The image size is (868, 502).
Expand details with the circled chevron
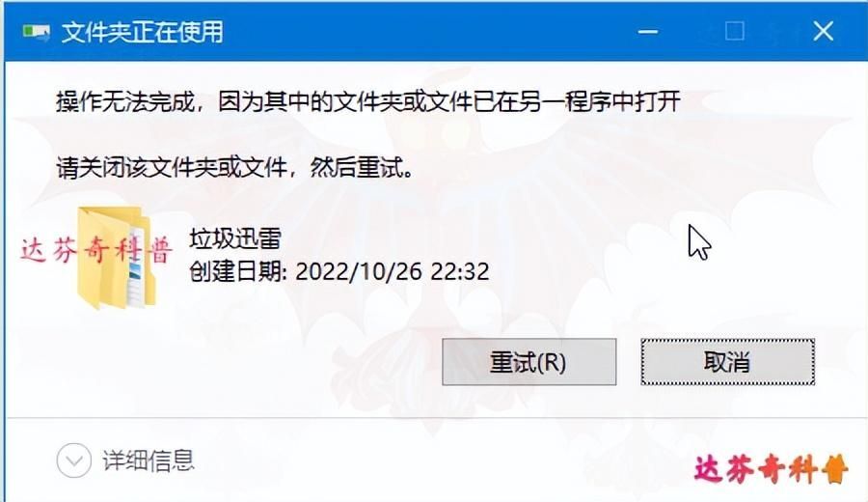pyautogui.click(x=73, y=460)
